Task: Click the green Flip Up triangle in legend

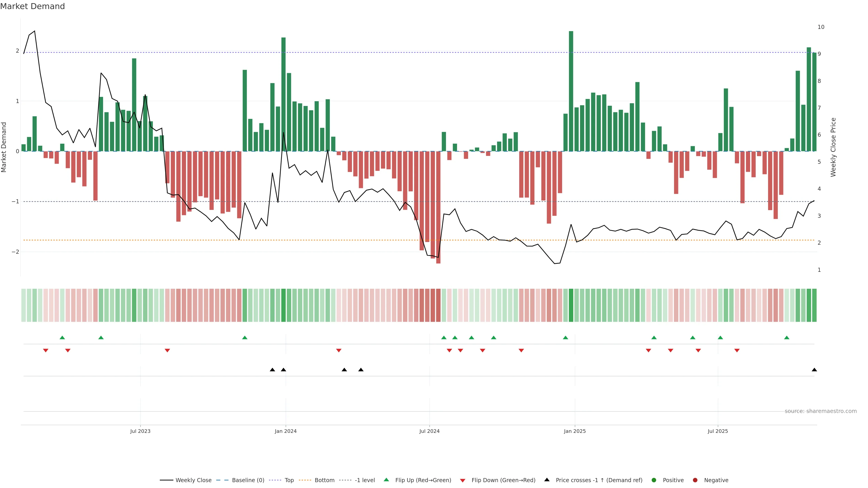Action: [x=386, y=480]
